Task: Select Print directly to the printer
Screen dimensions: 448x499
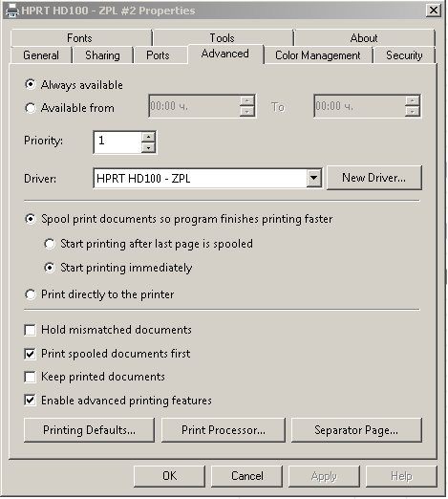Action: (x=31, y=294)
